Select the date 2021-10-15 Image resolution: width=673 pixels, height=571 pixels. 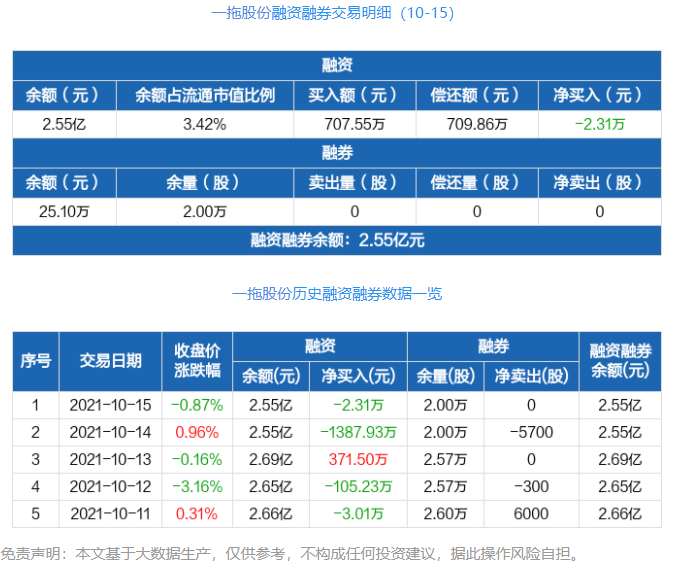tap(110, 405)
